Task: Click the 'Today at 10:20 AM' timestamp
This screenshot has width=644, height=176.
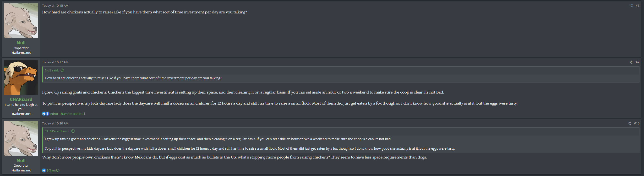Action: click(55, 123)
